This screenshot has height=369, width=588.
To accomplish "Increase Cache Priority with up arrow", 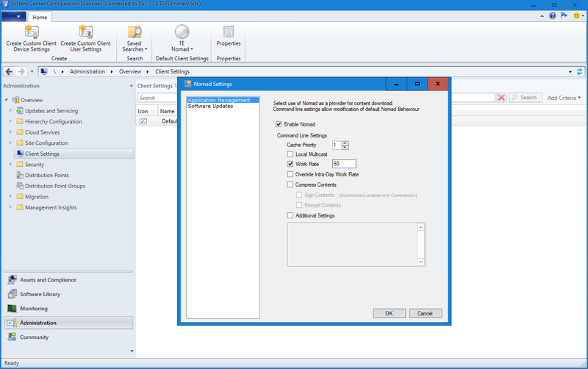I will 345,143.
